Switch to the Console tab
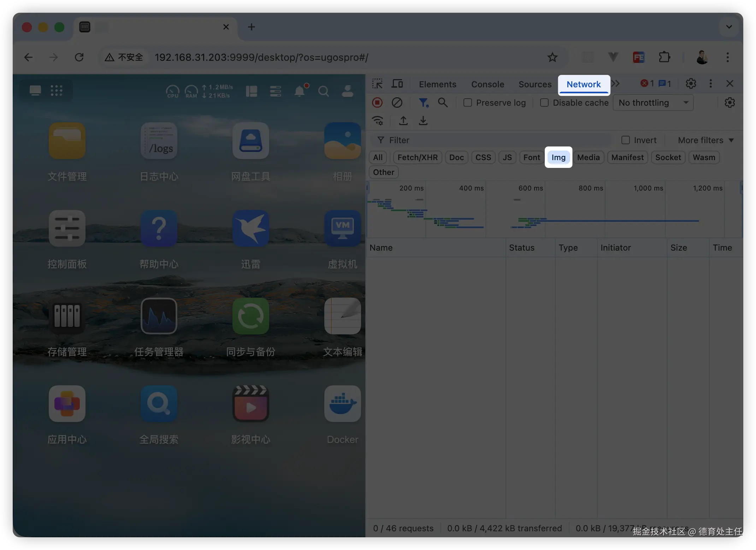Viewport: 756px width, 550px height. tap(488, 84)
